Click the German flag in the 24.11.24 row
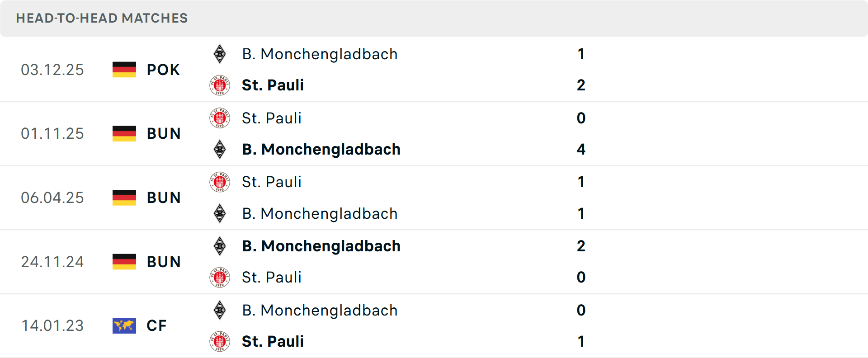The width and height of the screenshot is (868, 358). tap(124, 262)
